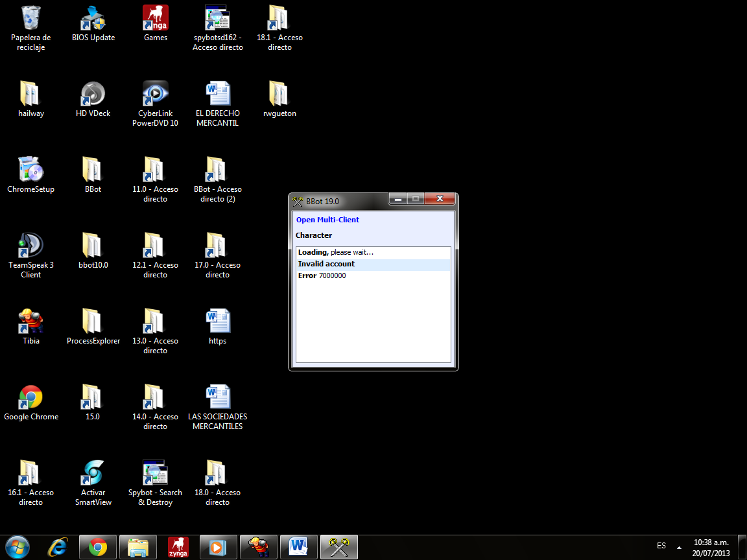747x560 pixels.
Task: Open Internet Explorer from the taskbar
Action: 58,547
